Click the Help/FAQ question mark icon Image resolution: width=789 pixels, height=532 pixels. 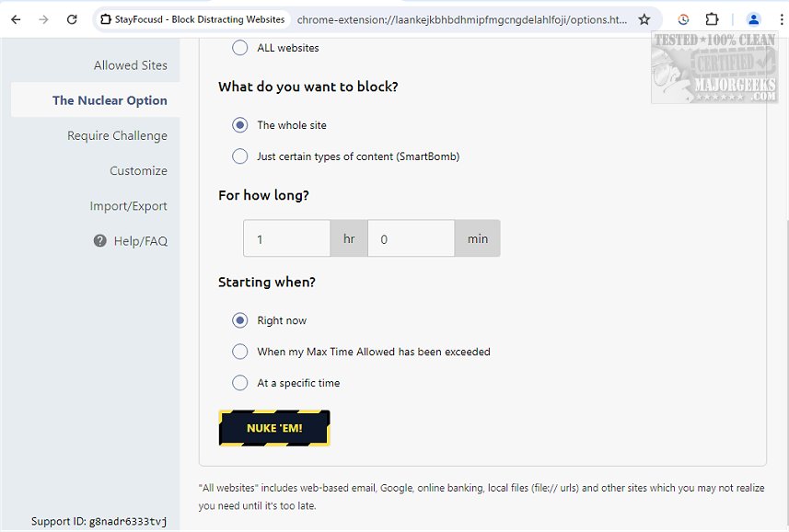(x=100, y=241)
